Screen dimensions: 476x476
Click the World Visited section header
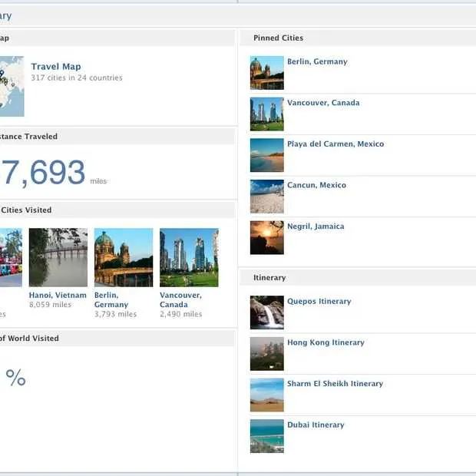[117, 338]
